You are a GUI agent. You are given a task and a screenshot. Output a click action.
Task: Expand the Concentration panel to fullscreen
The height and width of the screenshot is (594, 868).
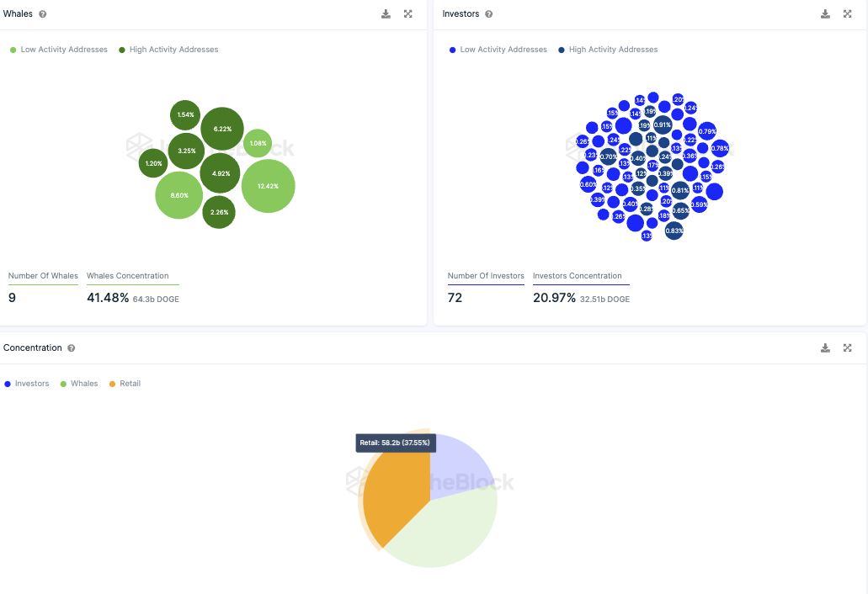[848, 347]
